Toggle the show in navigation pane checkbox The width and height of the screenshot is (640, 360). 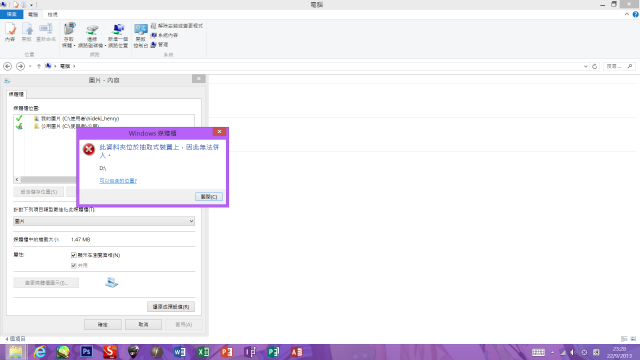(x=73, y=255)
